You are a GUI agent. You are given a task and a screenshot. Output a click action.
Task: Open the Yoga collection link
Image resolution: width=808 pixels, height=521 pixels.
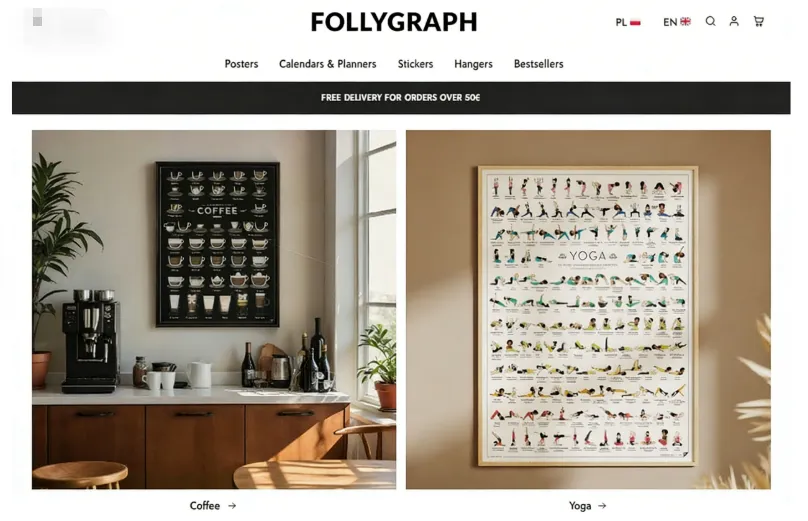580,506
